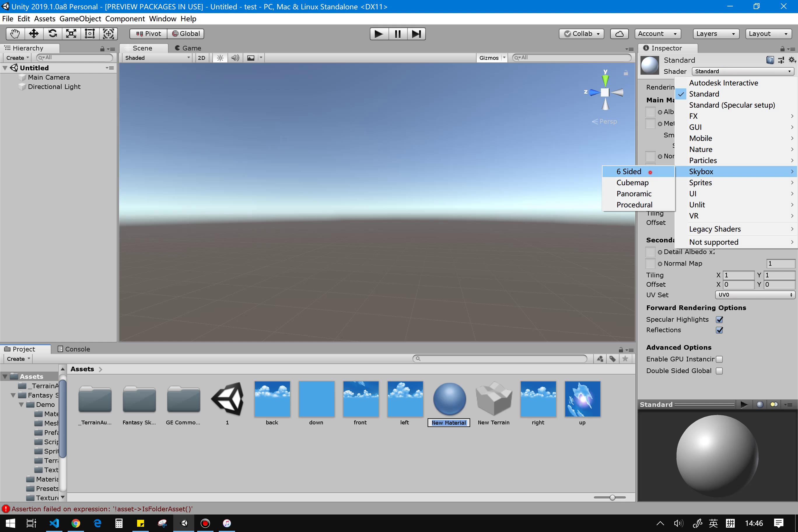Open Project Create menu

tap(18, 359)
